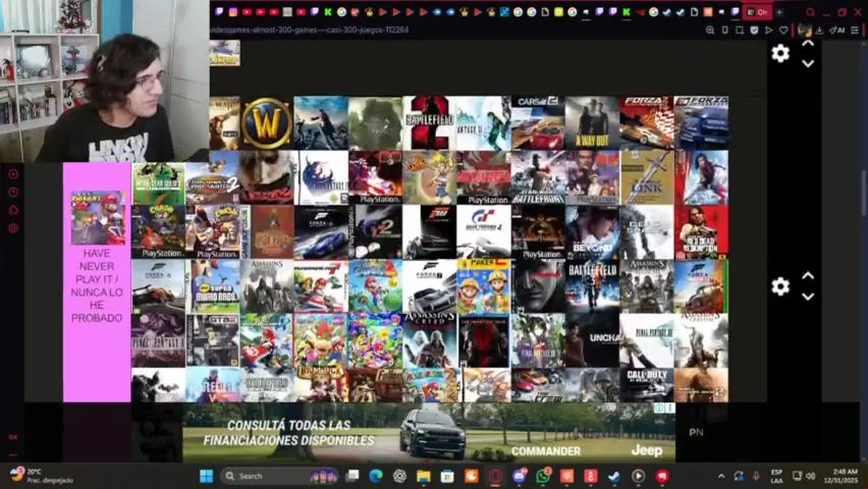This screenshot has width=868, height=489.
Task: Select the active highlighted browser tab
Action: tap(757, 12)
